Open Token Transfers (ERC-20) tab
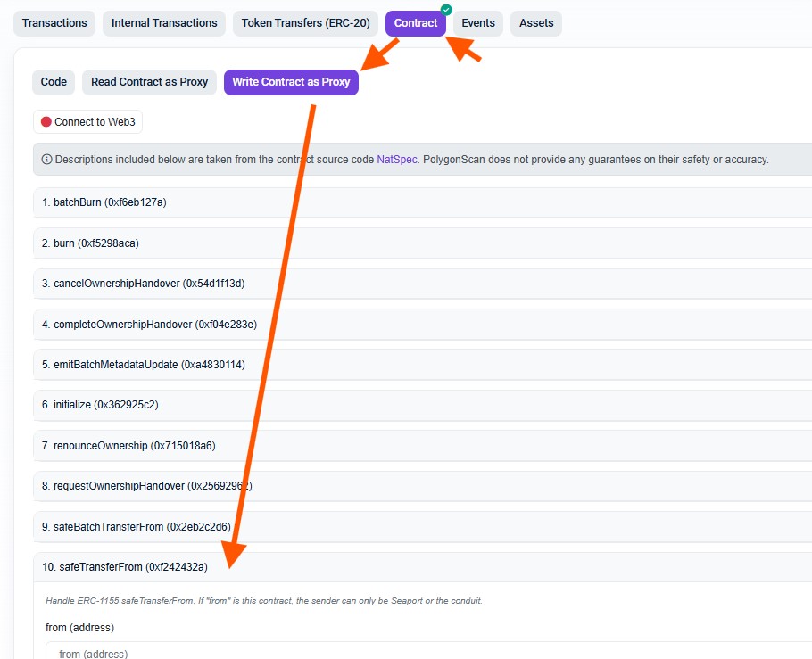 (x=305, y=23)
